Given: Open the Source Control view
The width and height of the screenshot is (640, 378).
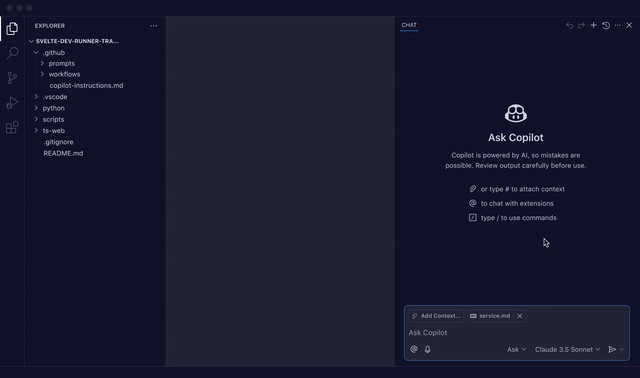Looking at the screenshot, I should (12, 78).
